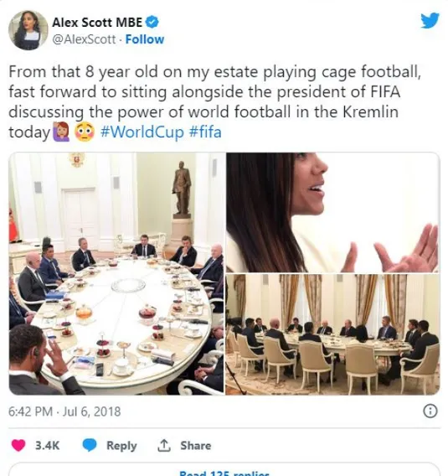Click the woman facepalm emoji
The image size is (448, 476).
tap(61, 132)
